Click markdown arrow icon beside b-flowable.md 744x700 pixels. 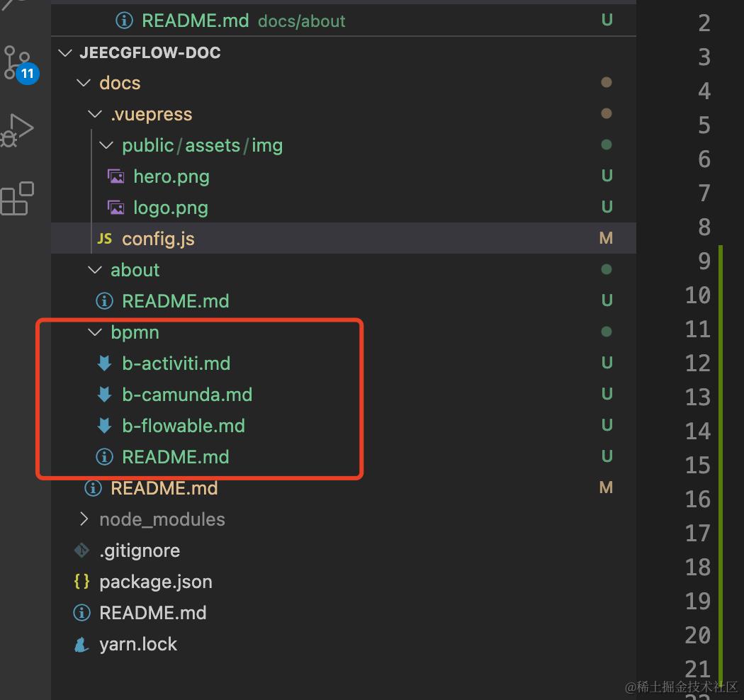(x=104, y=426)
